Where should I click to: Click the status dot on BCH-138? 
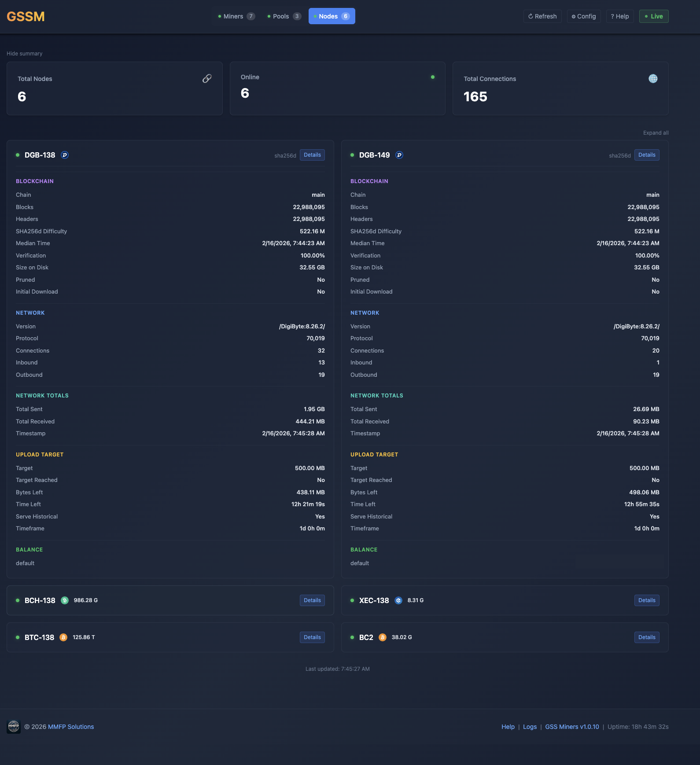tap(18, 600)
